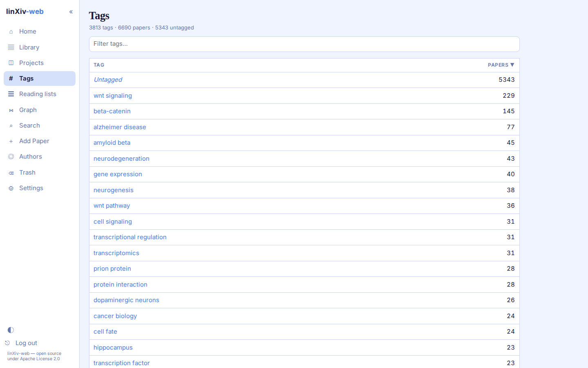Open the wnt signaling tag
This screenshot has width=588, height=368.
[113, 96]
